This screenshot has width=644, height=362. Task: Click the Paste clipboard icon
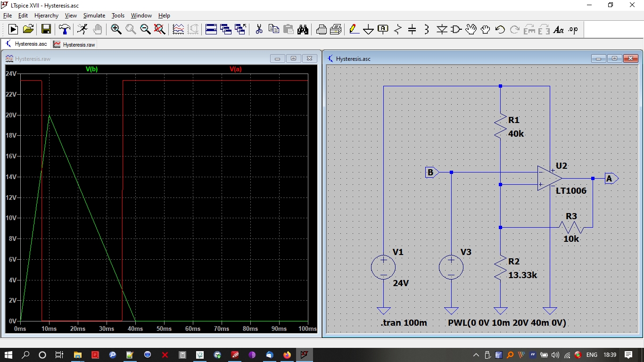(288, 29)
